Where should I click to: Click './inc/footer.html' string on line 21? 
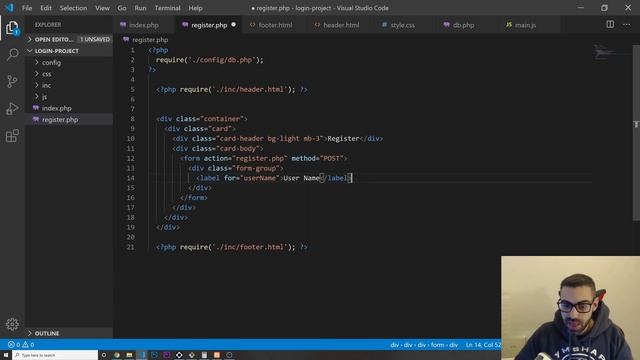click(x=250, y=247)
